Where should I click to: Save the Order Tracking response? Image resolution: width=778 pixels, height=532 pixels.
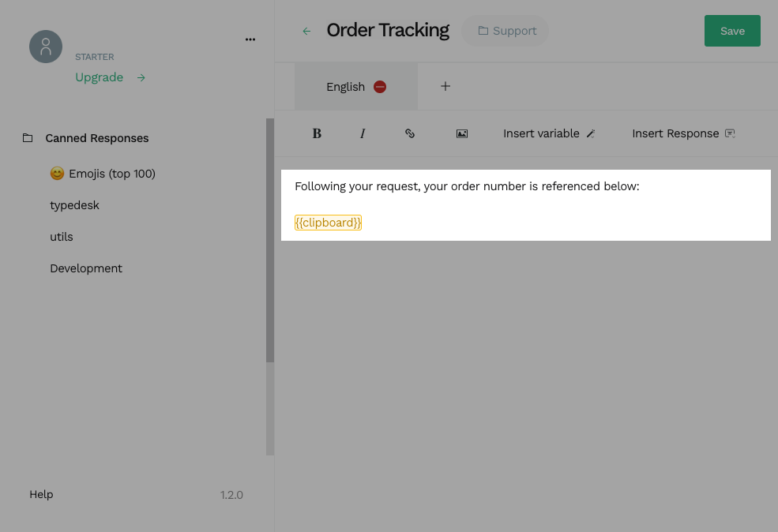coord(732,31)
